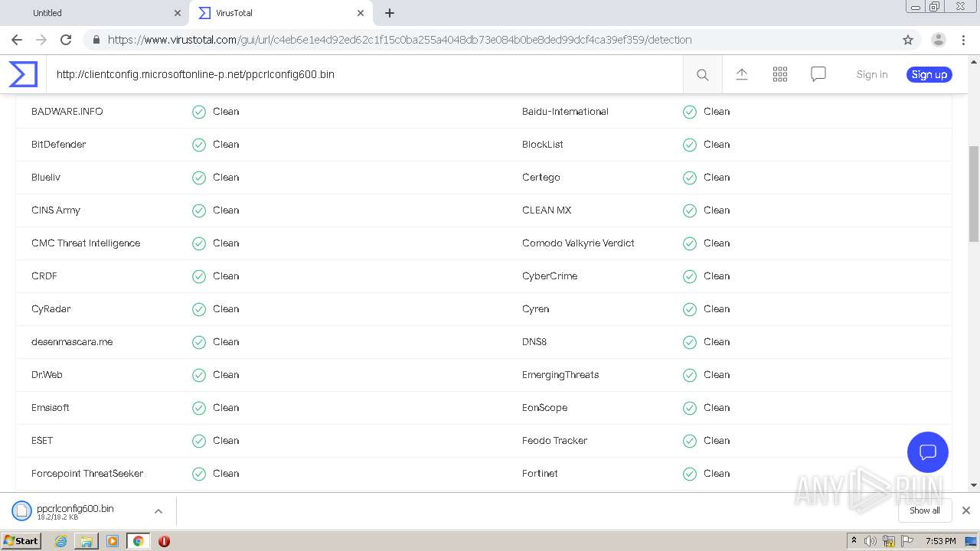Click the BitDefender clean checkmark icon
This screenshot has width=980, height=551.
(199, 145)
